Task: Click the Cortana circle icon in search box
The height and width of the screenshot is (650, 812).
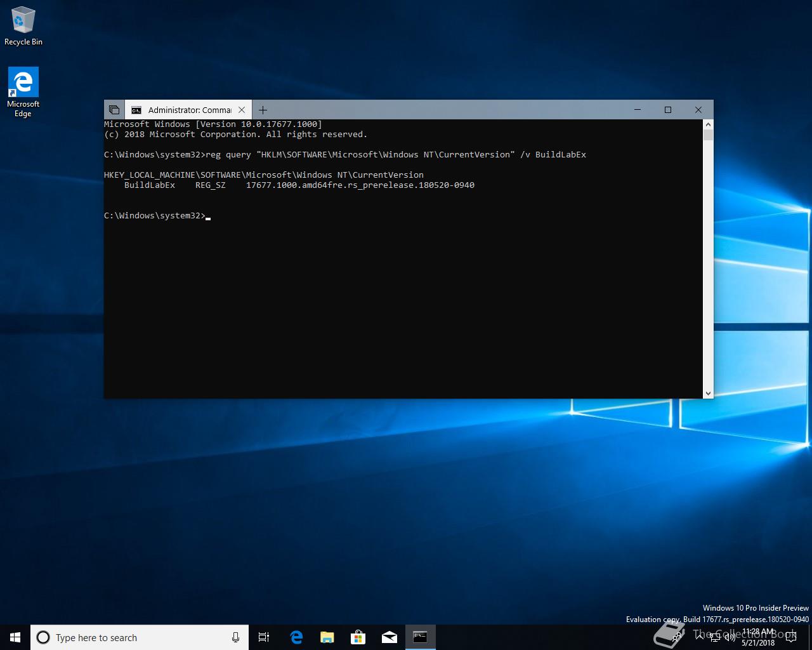Action: (43, 637)
